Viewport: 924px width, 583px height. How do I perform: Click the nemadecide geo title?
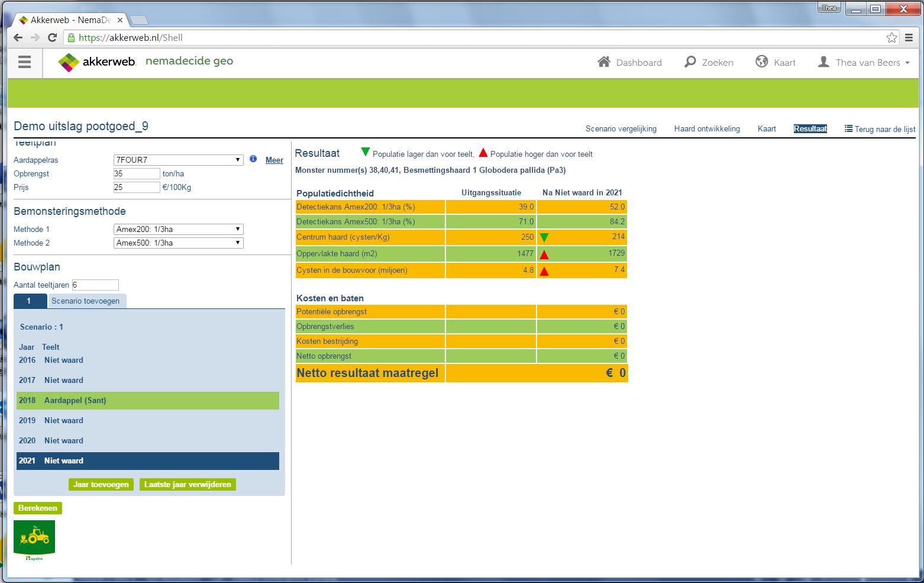[189, 61]
